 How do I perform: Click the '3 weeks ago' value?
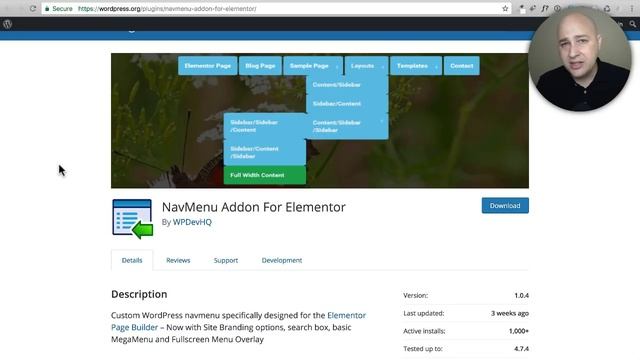[510, 313]
